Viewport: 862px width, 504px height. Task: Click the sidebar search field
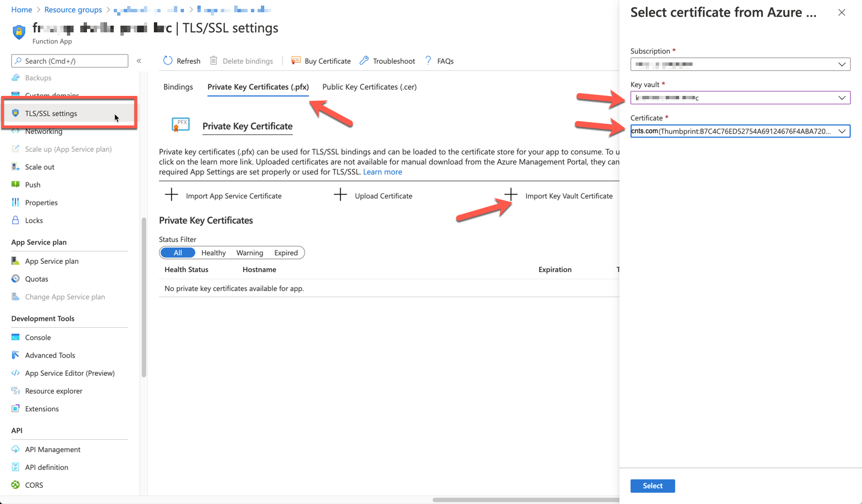click(x=70, y=61)
